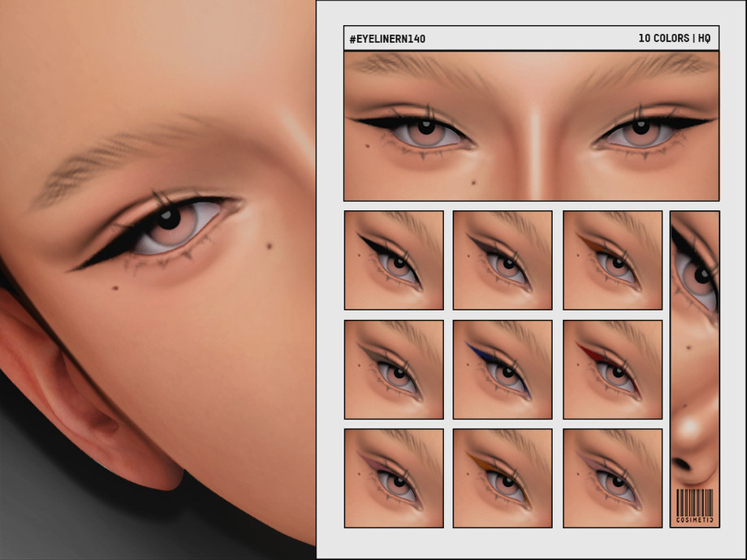This screenshot has height=560, width=747.
Task: Click the eye pupil in the large close-up
Action: [169, 218]
